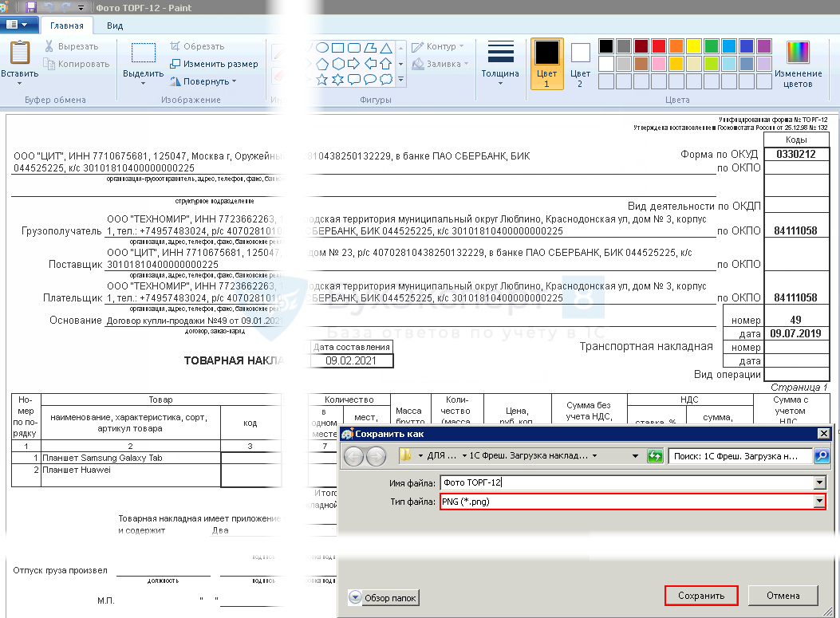Click the Поиск search field in the save dialog
The height and width of the screenshot is (618, 840).
(741, 456)
